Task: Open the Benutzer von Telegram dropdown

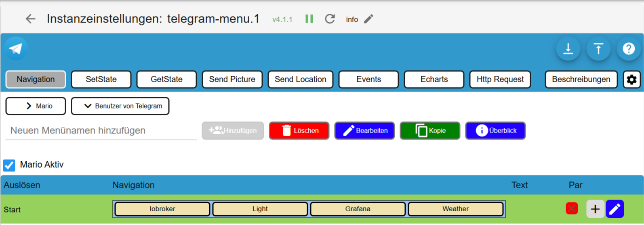Action: coord(120,106)
